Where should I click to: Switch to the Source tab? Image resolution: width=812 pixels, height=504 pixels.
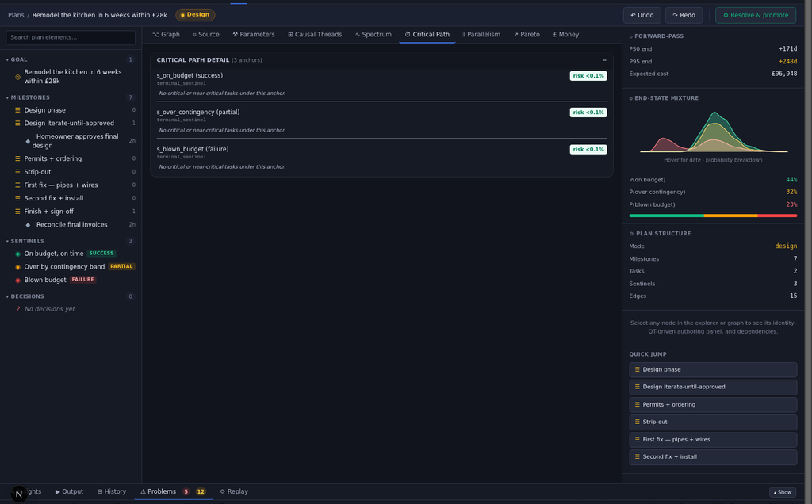point(205,35)
